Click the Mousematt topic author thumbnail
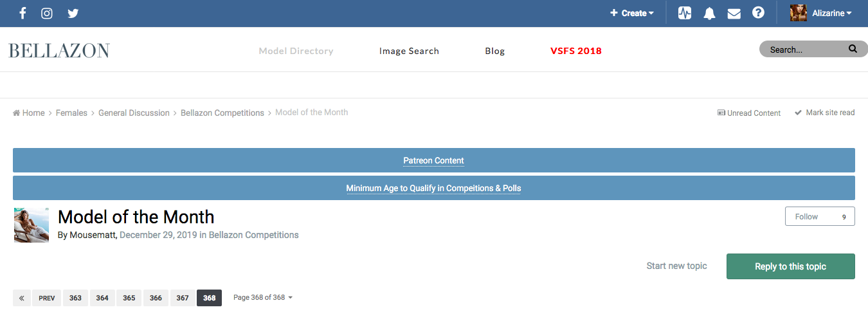Viewport: 868px width, 314px height. (32, 225)
